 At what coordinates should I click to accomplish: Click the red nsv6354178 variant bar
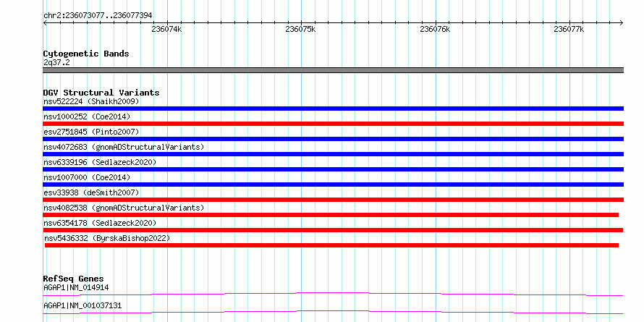tap(333, 230)
